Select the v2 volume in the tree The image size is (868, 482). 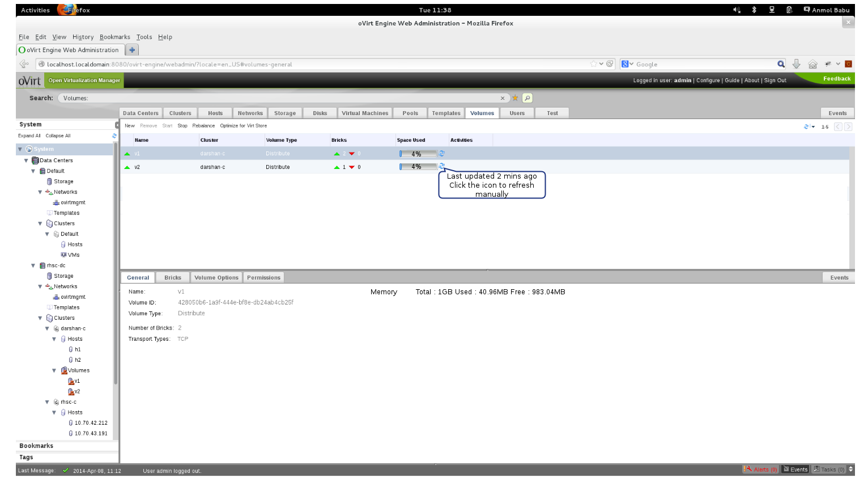click(x=77, y=392)
